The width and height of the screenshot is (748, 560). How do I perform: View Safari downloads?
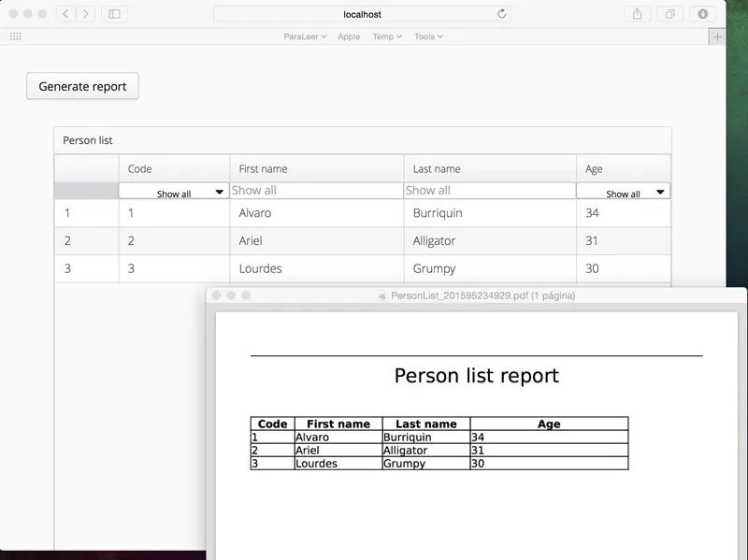(x=700, y=14)
